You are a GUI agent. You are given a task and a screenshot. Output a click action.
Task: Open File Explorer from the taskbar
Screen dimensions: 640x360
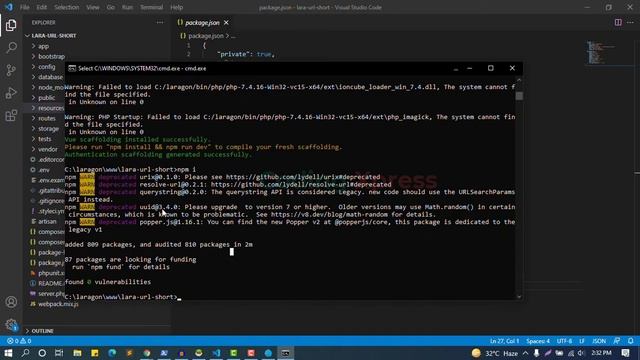point(77,353)
